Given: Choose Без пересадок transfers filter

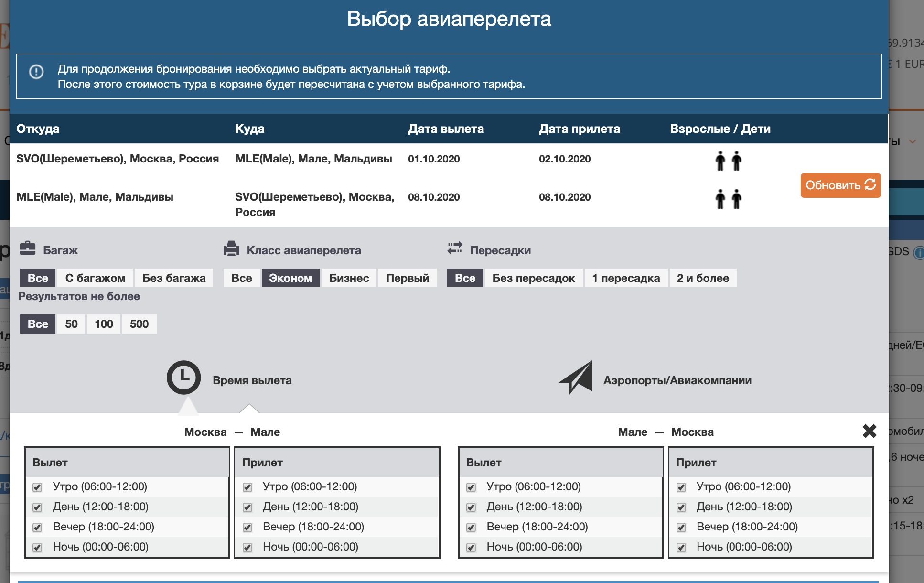Looking at the screenshot, I should (534, 278).
